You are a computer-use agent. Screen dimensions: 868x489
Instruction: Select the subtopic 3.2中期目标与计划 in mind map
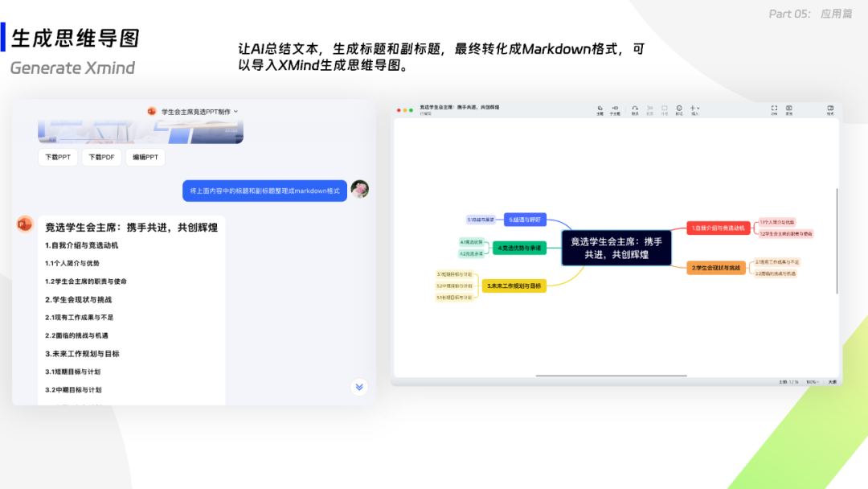coord(454,286)
